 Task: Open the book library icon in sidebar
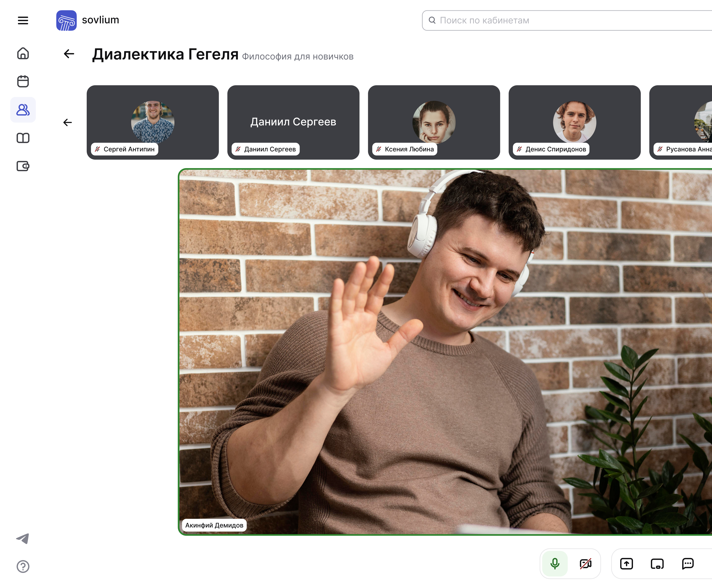(x=23, y=138)
